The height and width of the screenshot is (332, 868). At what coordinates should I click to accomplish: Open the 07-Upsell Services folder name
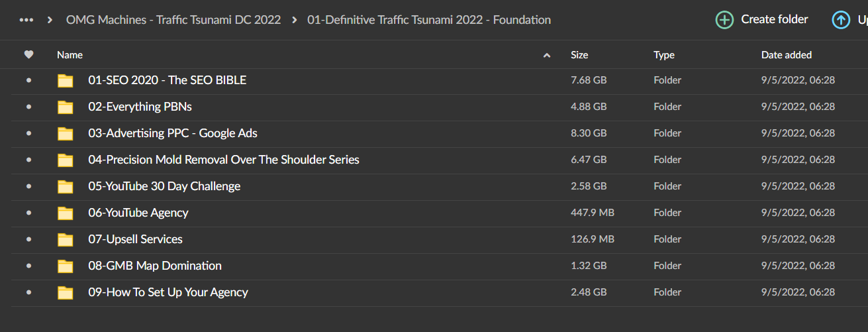(135, 239)
